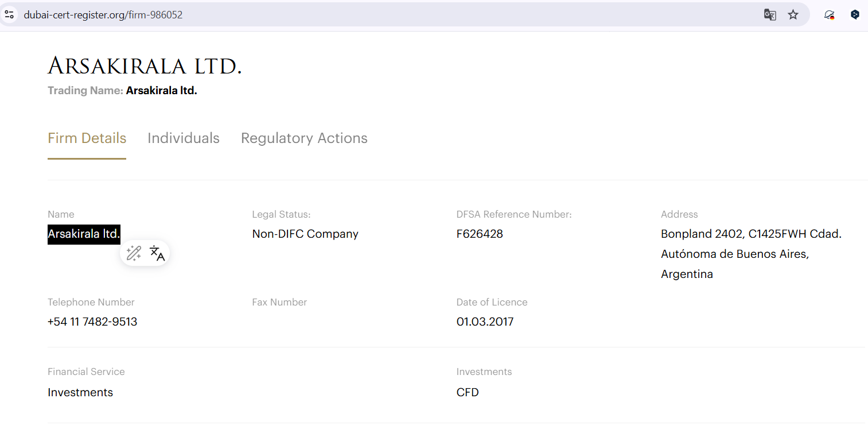The height and width of the screenshot is (433, 868).
Task: Click the highlighted Arsakirala ltd. name text
Action: pos(84,234)
